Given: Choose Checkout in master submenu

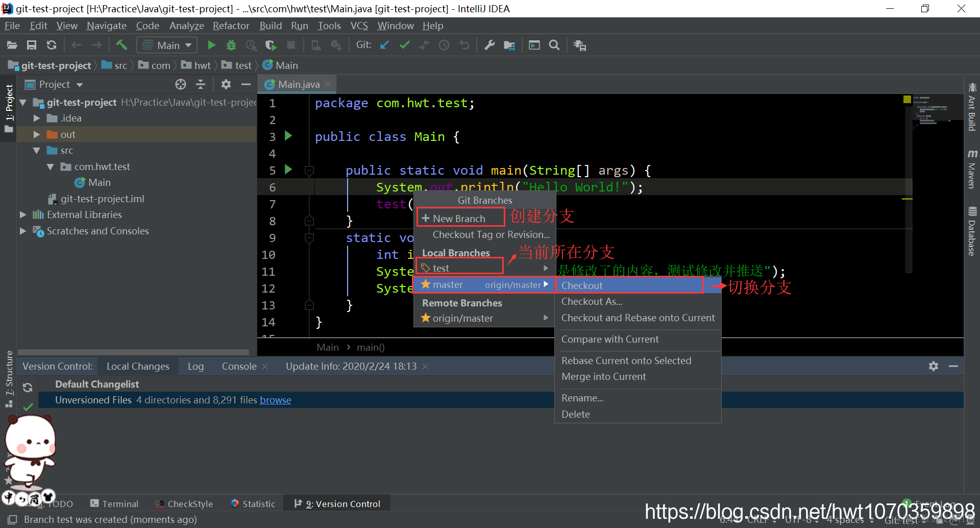Looking at the screenshot, I should 638,285.
